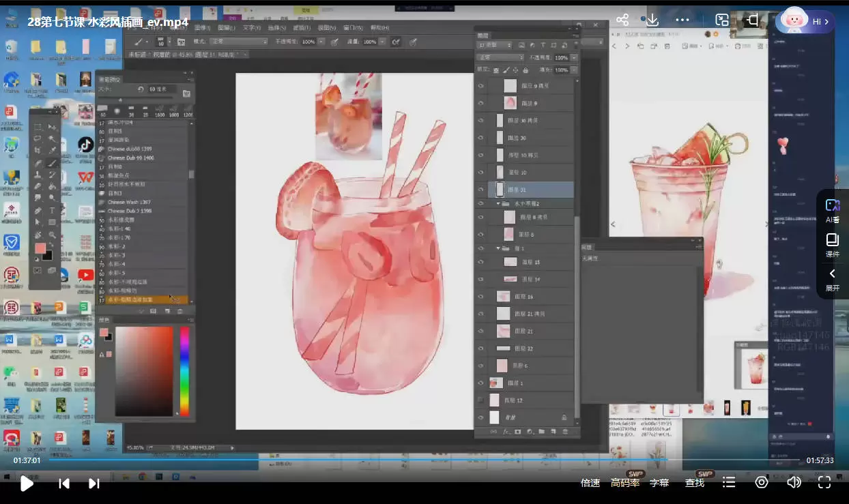Open the brush mode (模式) dropdown in options bar
The width and height of the screenshot is (849, 504).
coord(240,42)
